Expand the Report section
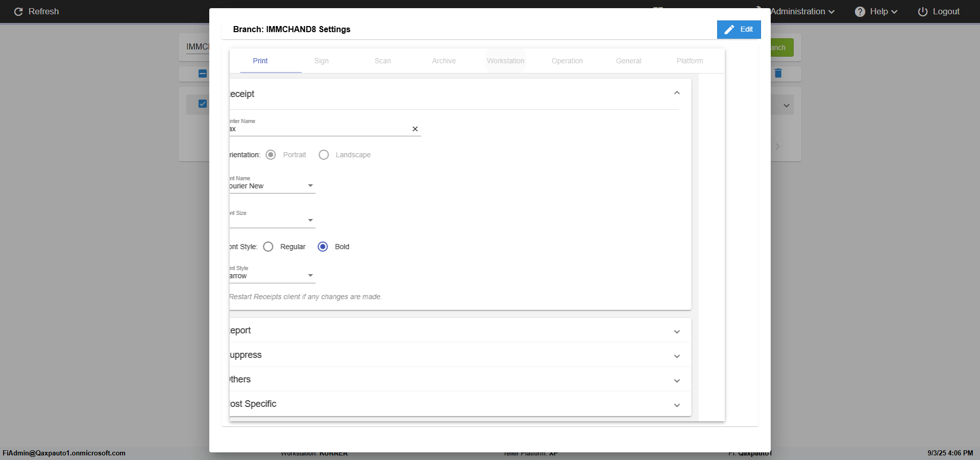Viewport: 980px width, 460px height. [460, 330]
